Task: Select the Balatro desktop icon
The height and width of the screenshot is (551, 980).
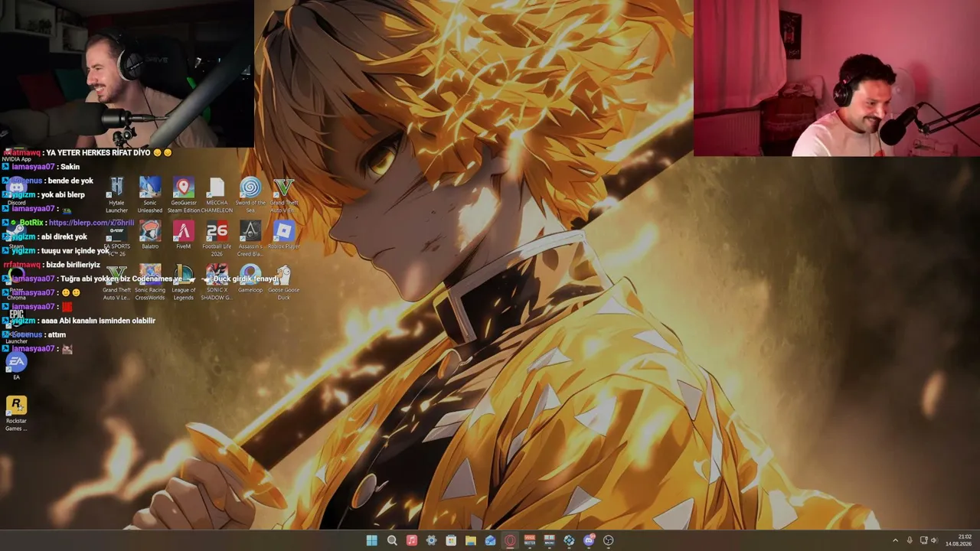Action: tap(150, 235)
